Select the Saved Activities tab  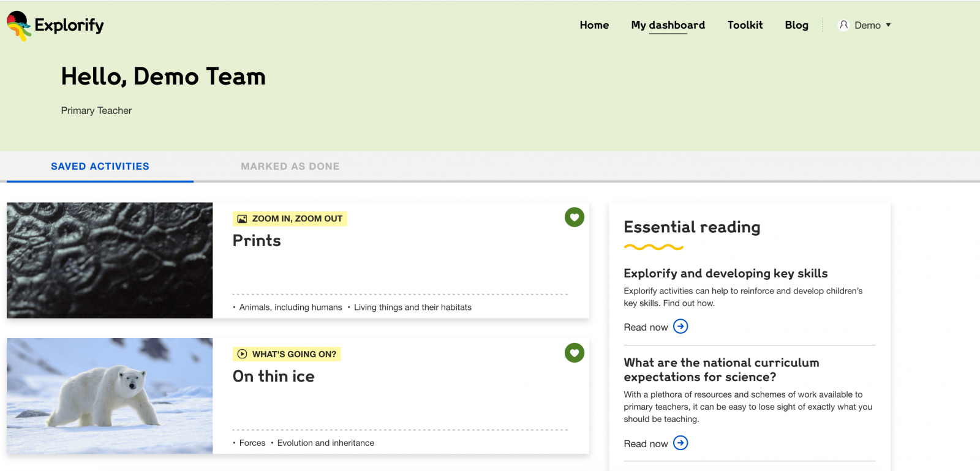point(100,167)
